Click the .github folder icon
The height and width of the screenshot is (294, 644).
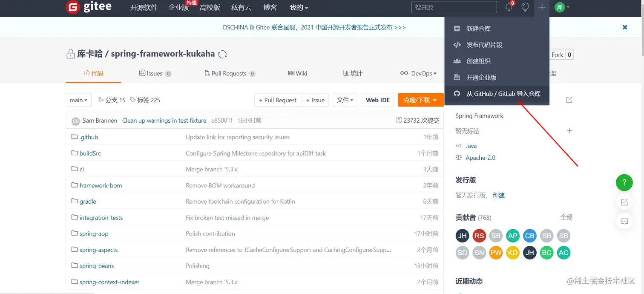(75, 137)
